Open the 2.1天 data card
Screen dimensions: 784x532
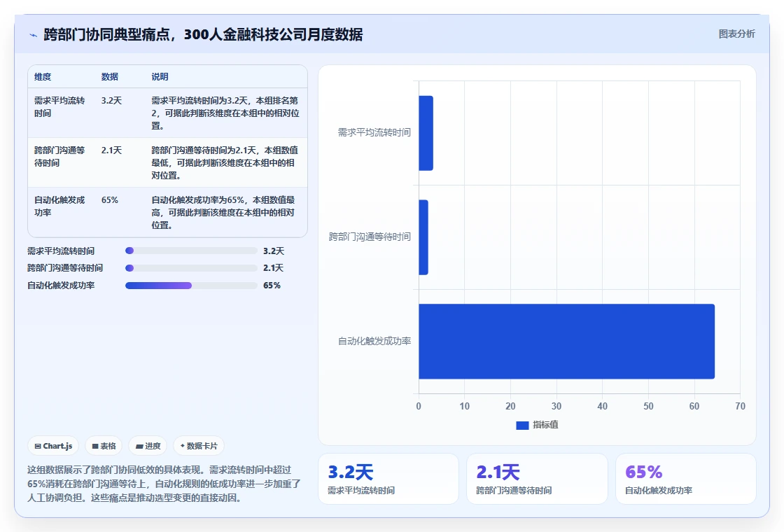click(x=537, y=479)
